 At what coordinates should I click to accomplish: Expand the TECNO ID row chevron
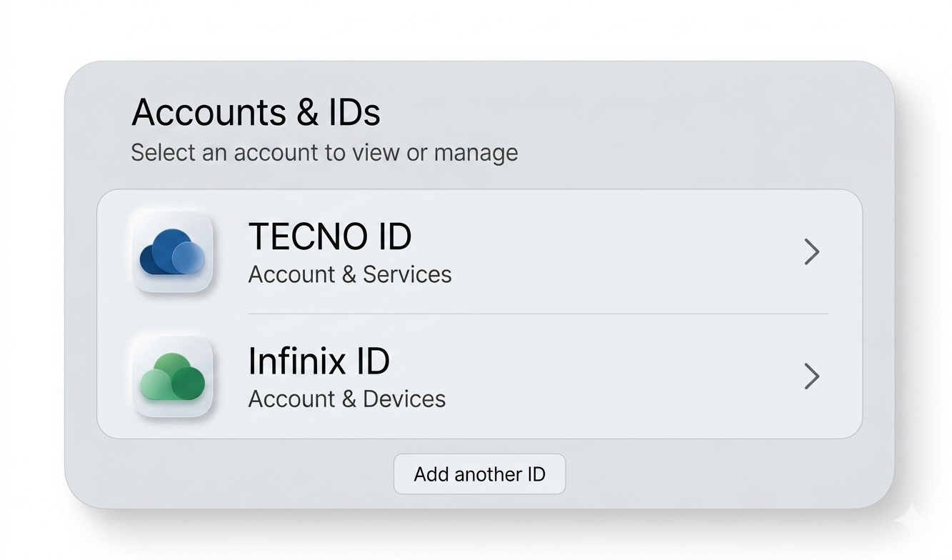click(x=811, y=251)
